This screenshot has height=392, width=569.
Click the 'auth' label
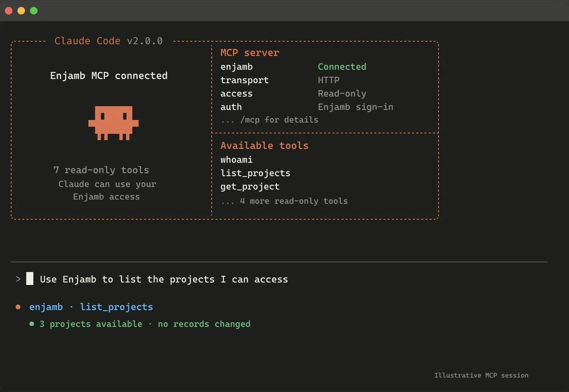coord(231,107)
